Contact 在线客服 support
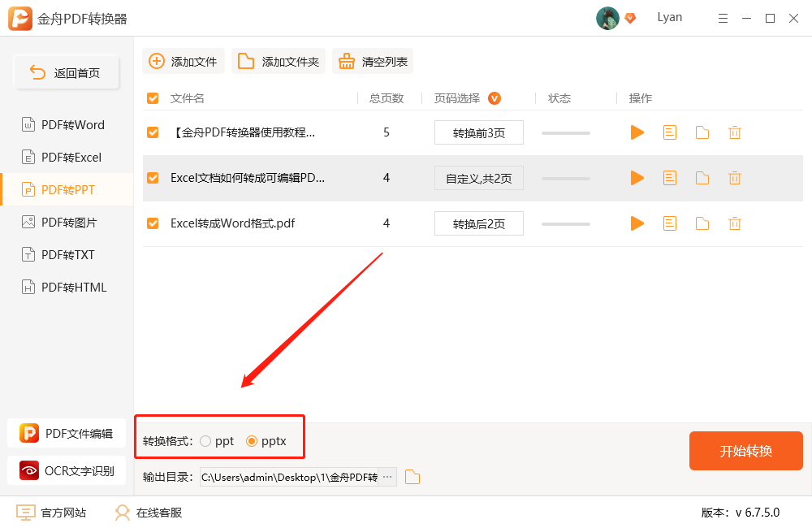812x528 pixels. 149,513
